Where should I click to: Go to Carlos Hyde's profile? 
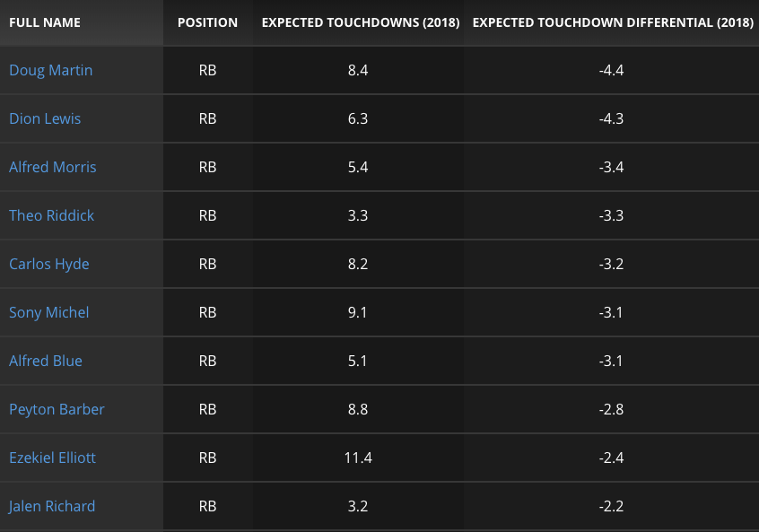coord(48,264)
